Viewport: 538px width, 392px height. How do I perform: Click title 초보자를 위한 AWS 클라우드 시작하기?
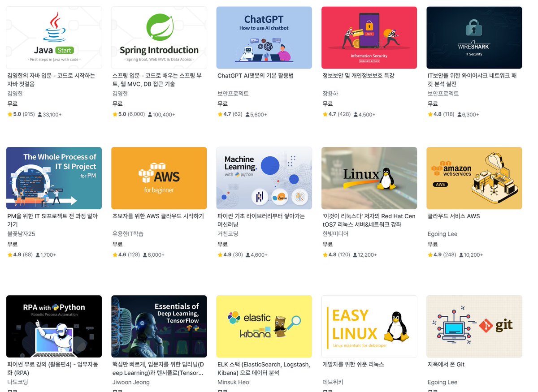tap(158, 216)
